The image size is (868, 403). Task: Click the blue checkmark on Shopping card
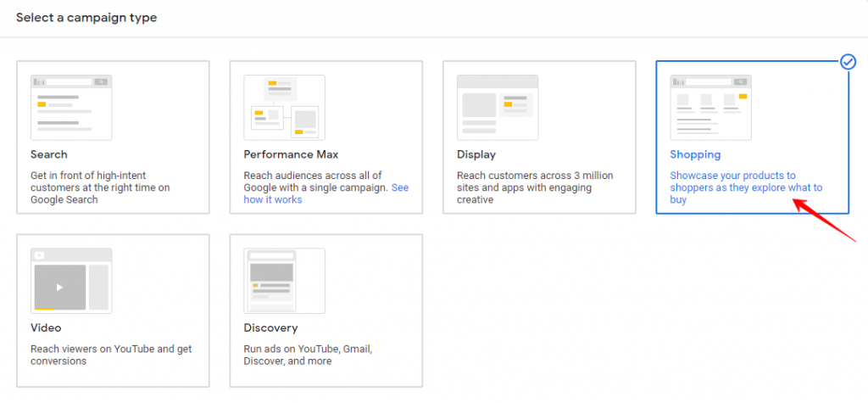(x=848, y=62)
